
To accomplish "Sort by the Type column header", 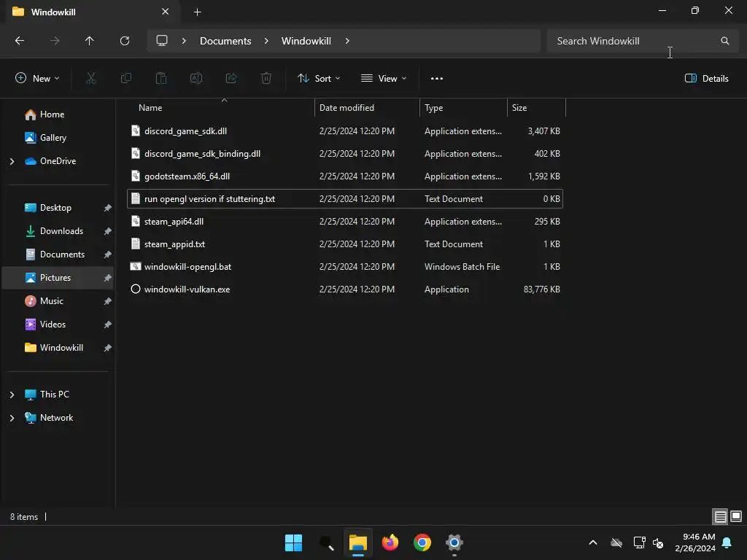I will click(x=463, y=108).
